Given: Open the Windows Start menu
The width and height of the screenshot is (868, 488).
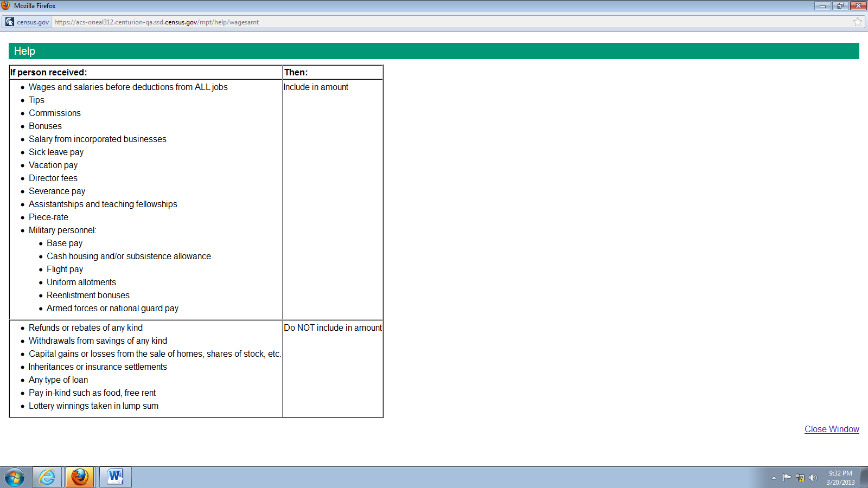Looking at the screenshot, I should pos(15,478).
